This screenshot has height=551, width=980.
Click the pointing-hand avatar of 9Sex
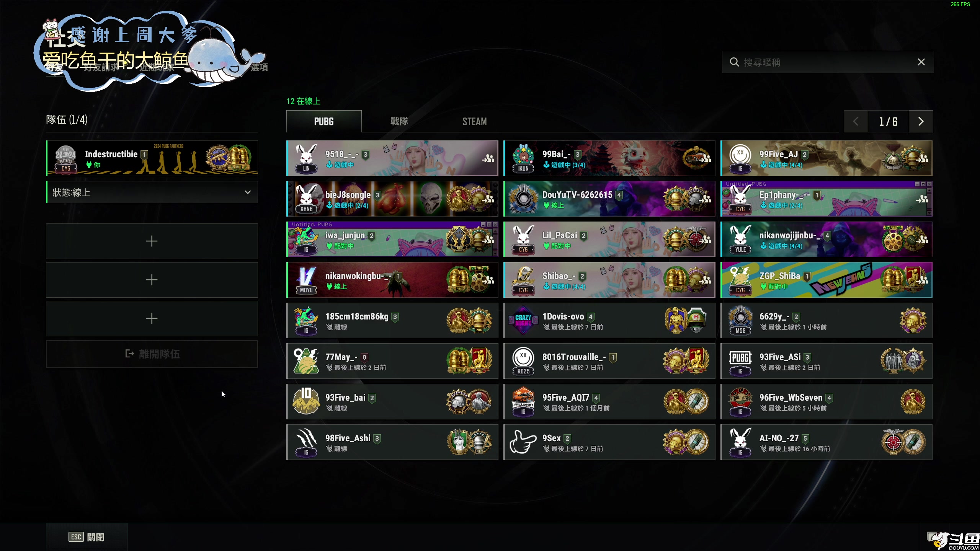[523, 442]
